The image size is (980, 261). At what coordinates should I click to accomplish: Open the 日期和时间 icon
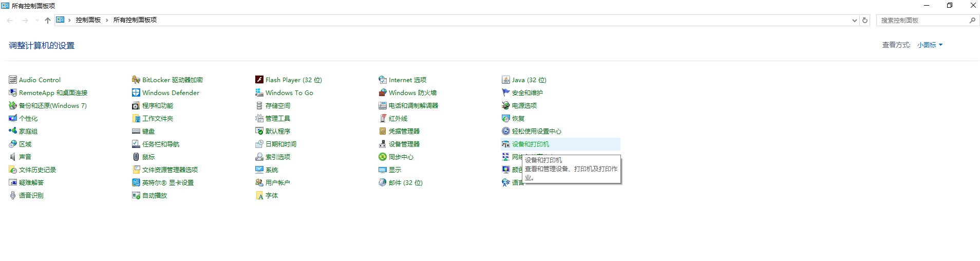click(259, 144)
